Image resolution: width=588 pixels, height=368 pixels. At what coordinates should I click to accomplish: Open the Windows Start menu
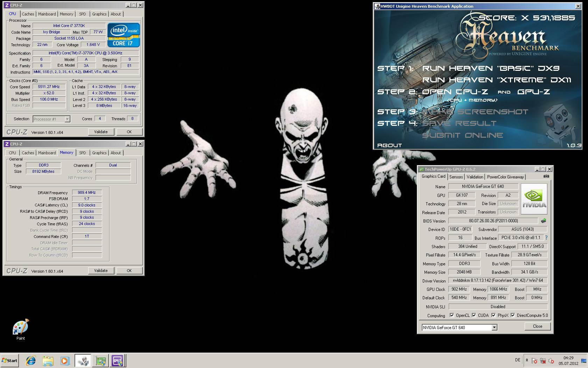(x=9, y=360)
